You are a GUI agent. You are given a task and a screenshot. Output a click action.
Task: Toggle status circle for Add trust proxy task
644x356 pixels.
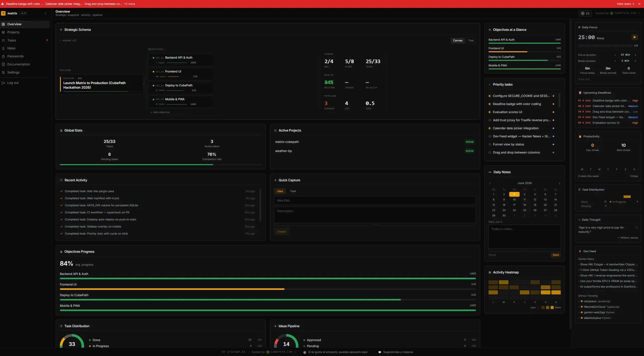coord(490,120)
